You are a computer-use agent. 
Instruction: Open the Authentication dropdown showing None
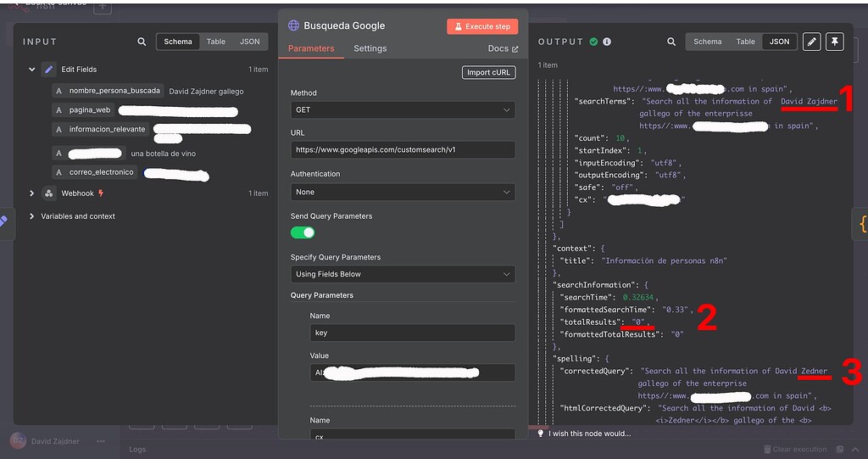tap(403, 193)
